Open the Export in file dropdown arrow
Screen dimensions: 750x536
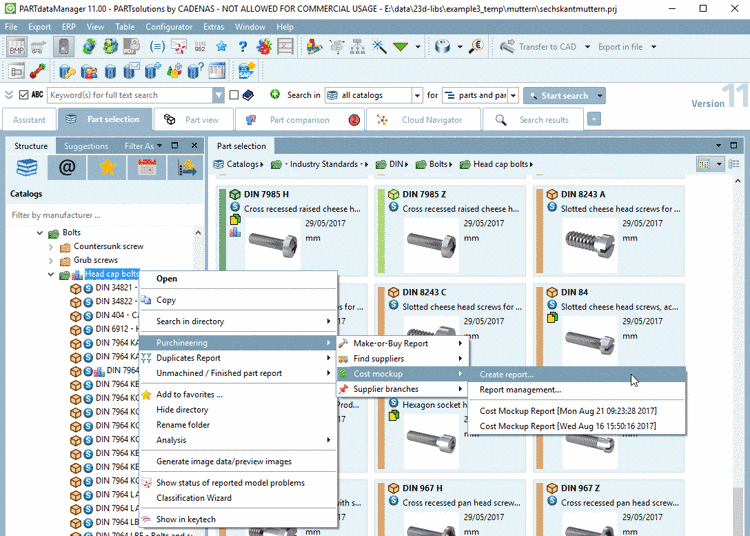(x=654, y=47)
